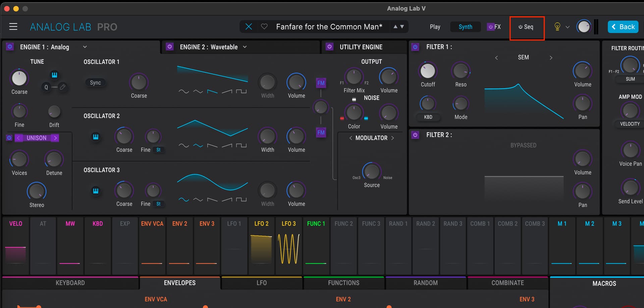Click the lightbulb tips icon

[x=557, y=27]
